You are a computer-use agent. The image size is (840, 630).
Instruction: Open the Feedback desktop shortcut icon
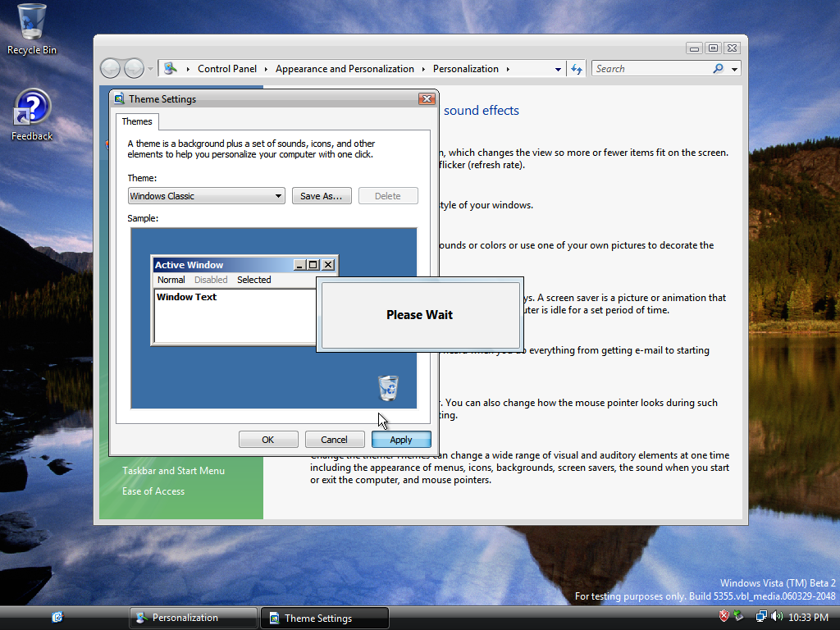point(32,115)
